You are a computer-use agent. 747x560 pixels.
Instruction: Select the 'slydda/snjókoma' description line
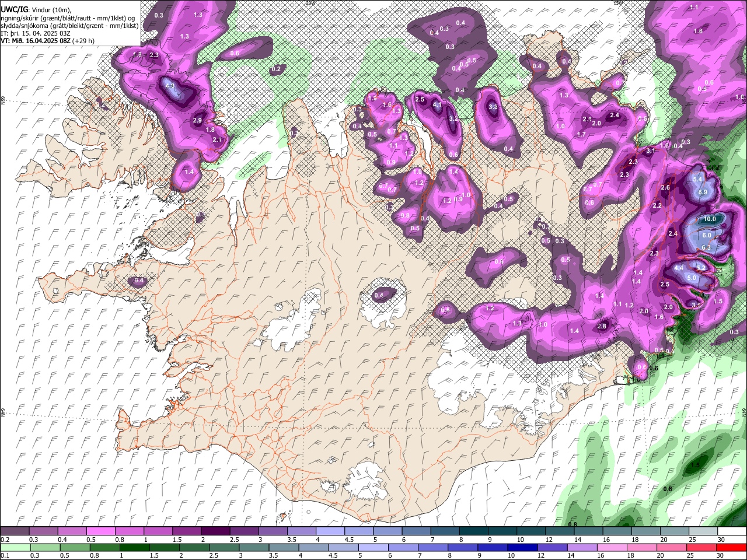point(69,26)
